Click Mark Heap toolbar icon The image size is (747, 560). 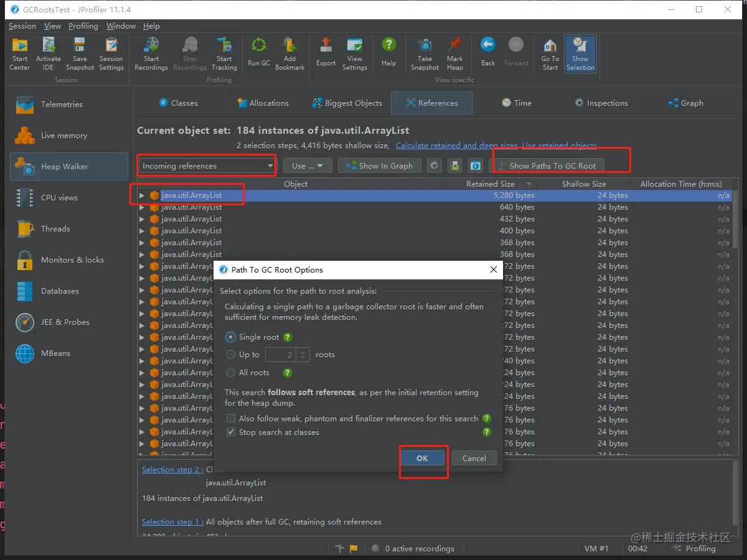click(455, 54)
